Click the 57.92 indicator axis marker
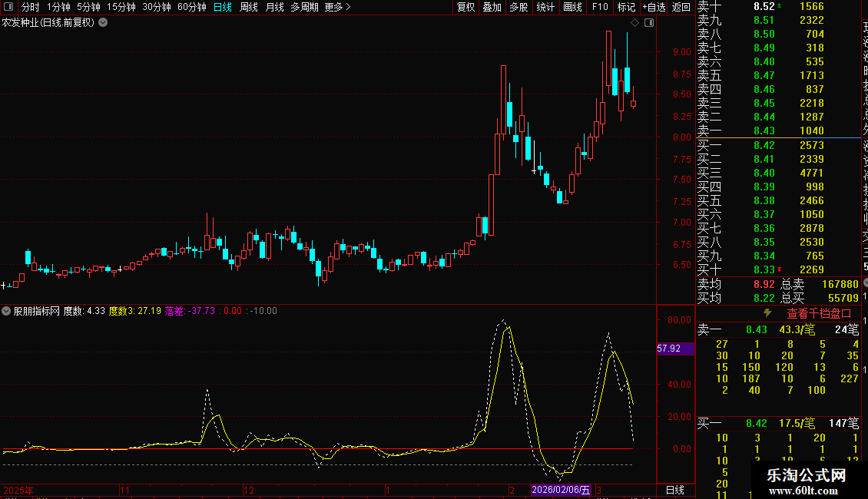 tap(675, 349)
